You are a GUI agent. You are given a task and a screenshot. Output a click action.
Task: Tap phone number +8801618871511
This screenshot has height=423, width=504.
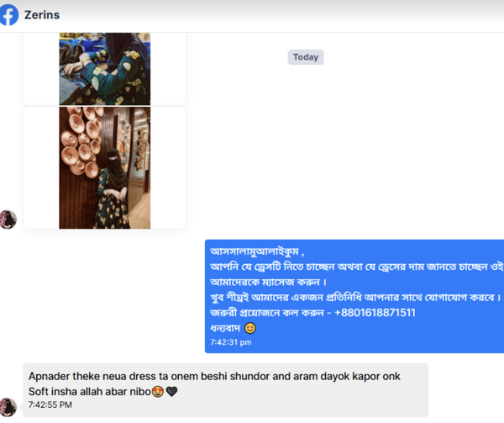tap(375, 313)
